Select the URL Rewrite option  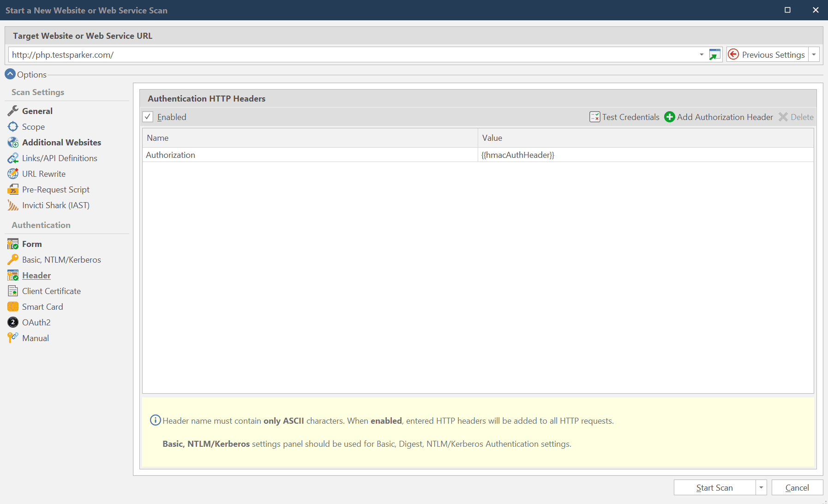point(44,174)
